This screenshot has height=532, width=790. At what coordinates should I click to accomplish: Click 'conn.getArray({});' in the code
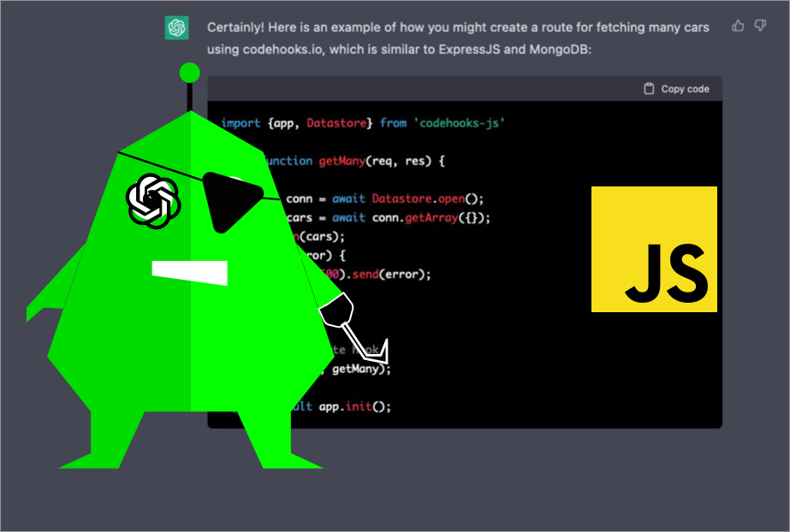(x=431, y=218)
